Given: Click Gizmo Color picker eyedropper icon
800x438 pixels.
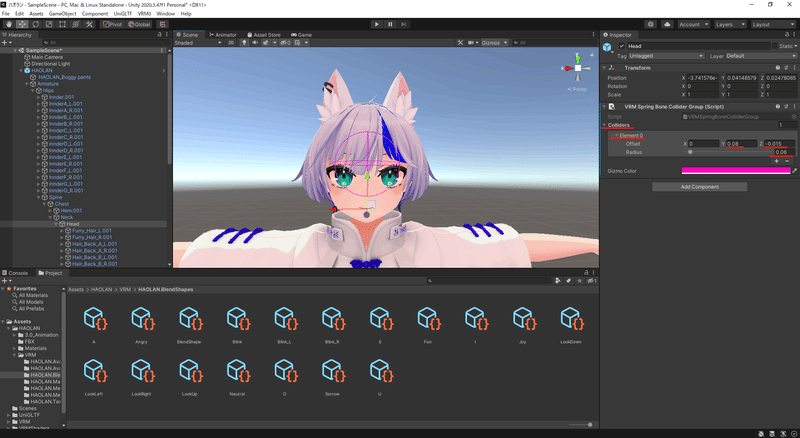Looking at the screenshot, I should pyautogui.click(x=795, y=171).
